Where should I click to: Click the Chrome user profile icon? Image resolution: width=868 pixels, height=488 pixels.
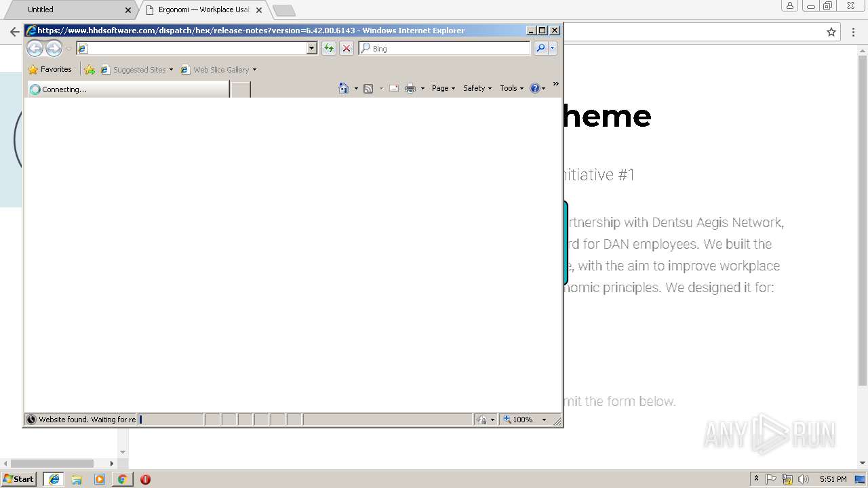click(x=789, y=6)
